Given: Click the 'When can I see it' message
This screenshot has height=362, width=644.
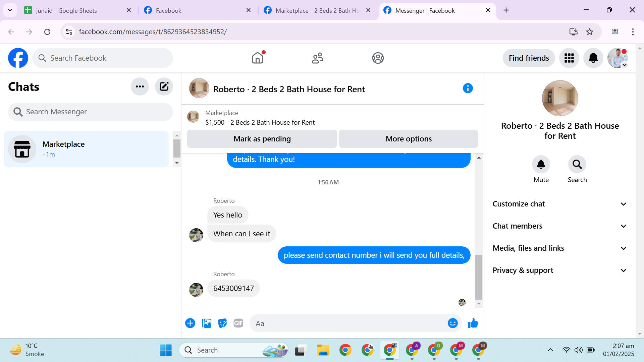Looking at the screenshot, I should pyautogui.click(x=241, y=234).
